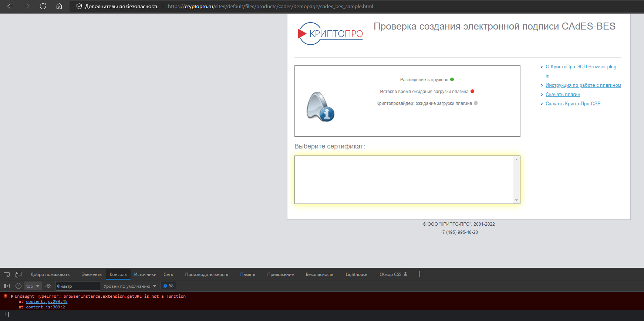
Task: Click the ООО "КРИПТО-ПРО" copyright line
Action: [x=459, y=224]
